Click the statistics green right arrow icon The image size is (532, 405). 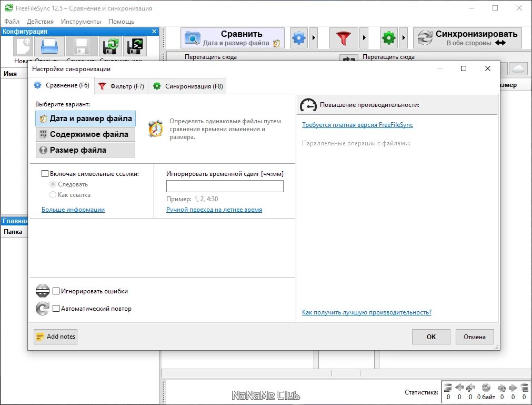click(513, 388)
